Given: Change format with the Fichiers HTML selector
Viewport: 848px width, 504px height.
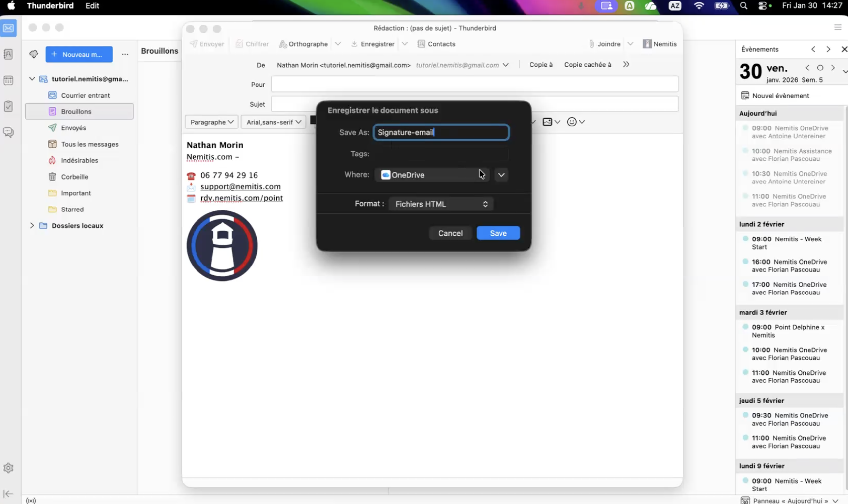Looking at the screenshot, I should click(x=440, y=204).
